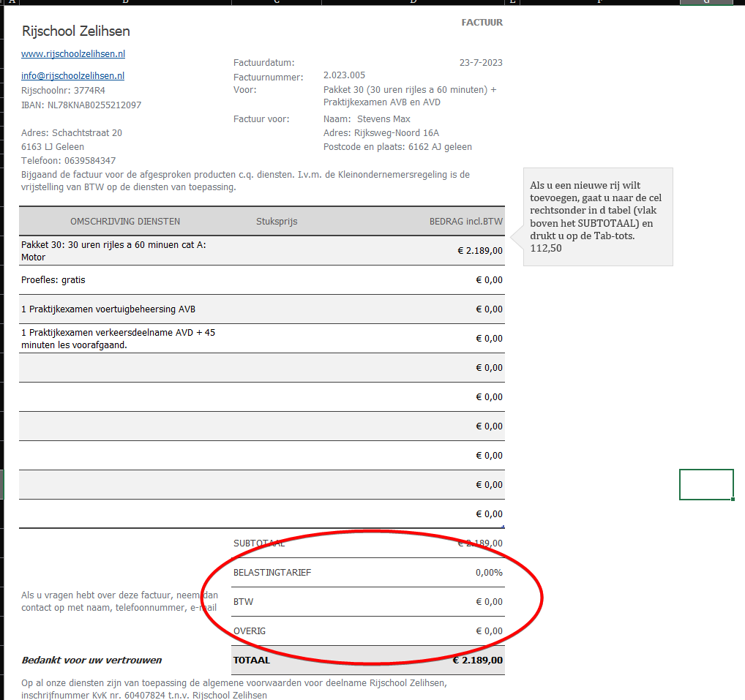Select the Rijschool Zelihsen title cell
This screenshot has width=745, height=700.
tap(76, 31)
